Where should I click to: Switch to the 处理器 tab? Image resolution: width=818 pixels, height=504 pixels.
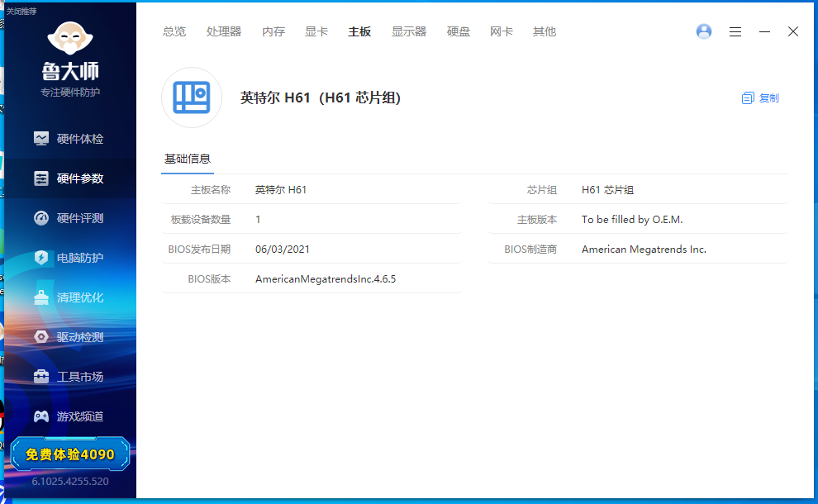(224, 32)
